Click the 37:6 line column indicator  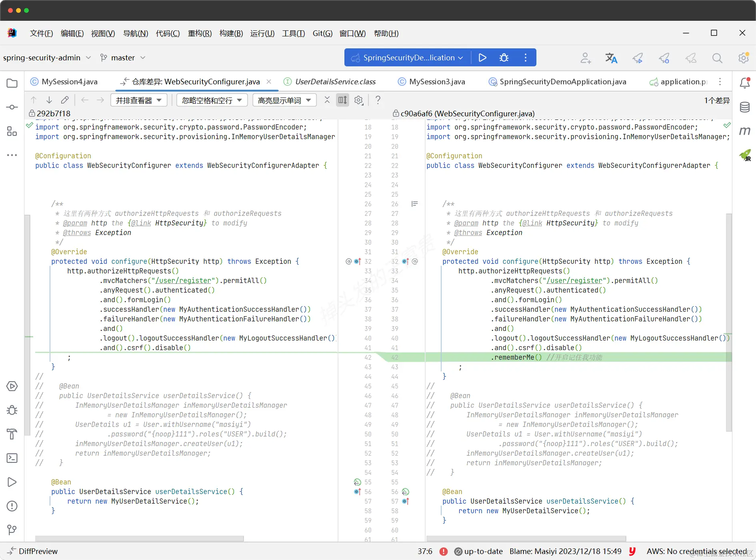[x=425, y=551]
